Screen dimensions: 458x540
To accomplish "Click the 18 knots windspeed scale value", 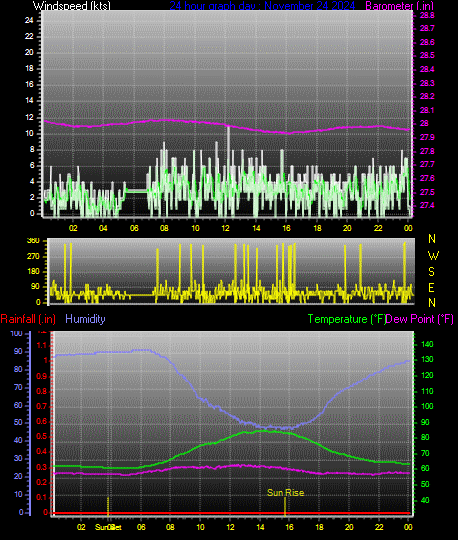I will pos(29,68).
